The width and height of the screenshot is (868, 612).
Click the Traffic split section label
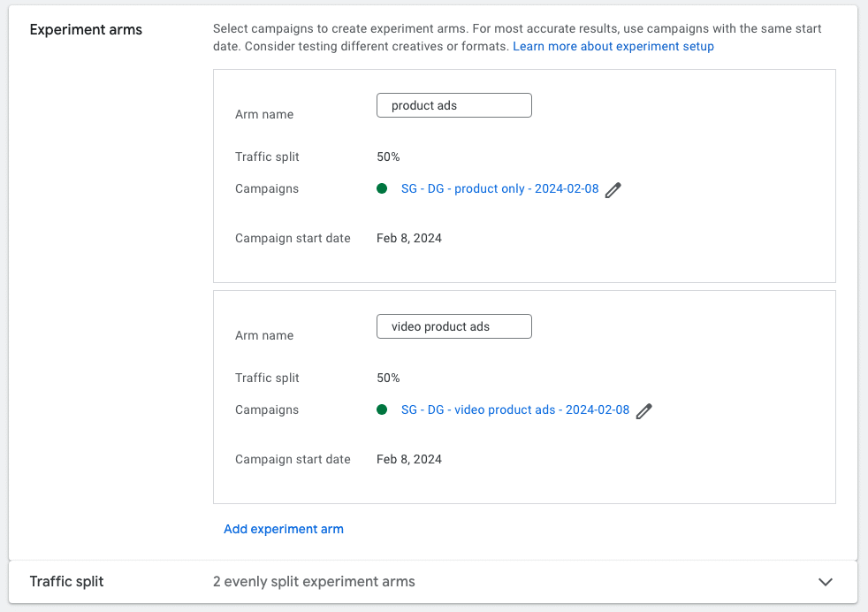pyautogui.click(x=66, y=582)
